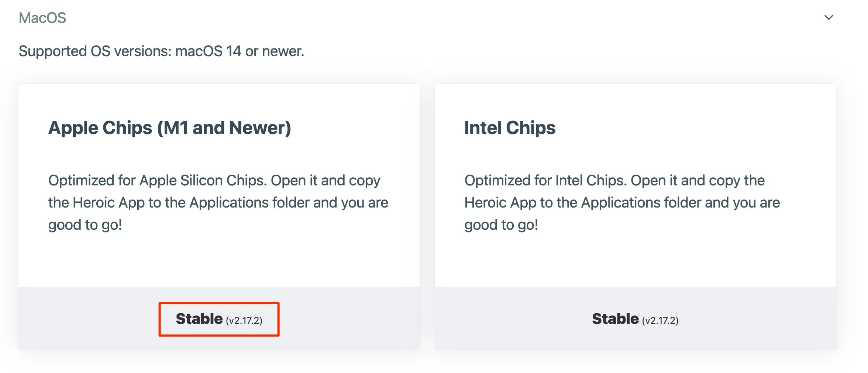Click the "macOS 14 or newer" text
Viewport: 868px width, 373px height.
click(x=240, y=51)
